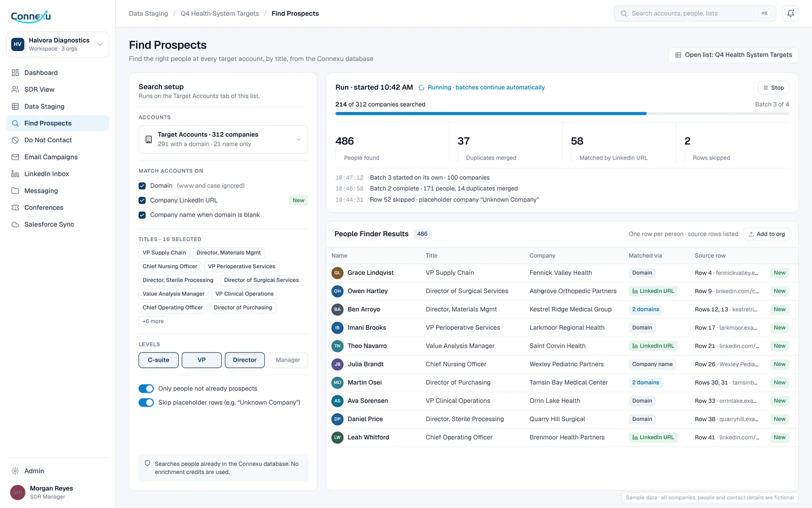The width and height of the screenshot is (812, 508).
Task: Click the Conferences ticket icon
Action: [15, 208]
